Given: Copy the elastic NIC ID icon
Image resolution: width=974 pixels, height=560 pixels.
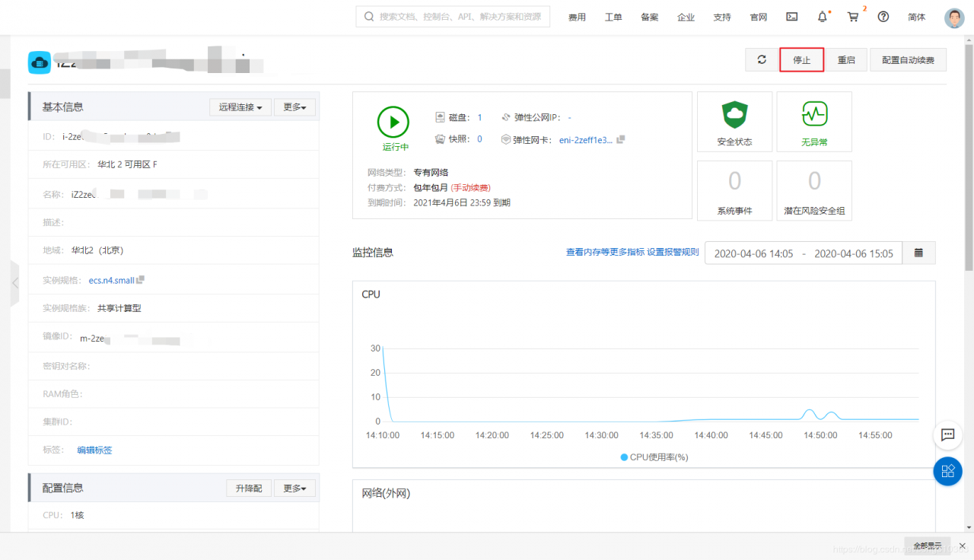Looking at the screenshot, I should point(621,139).
